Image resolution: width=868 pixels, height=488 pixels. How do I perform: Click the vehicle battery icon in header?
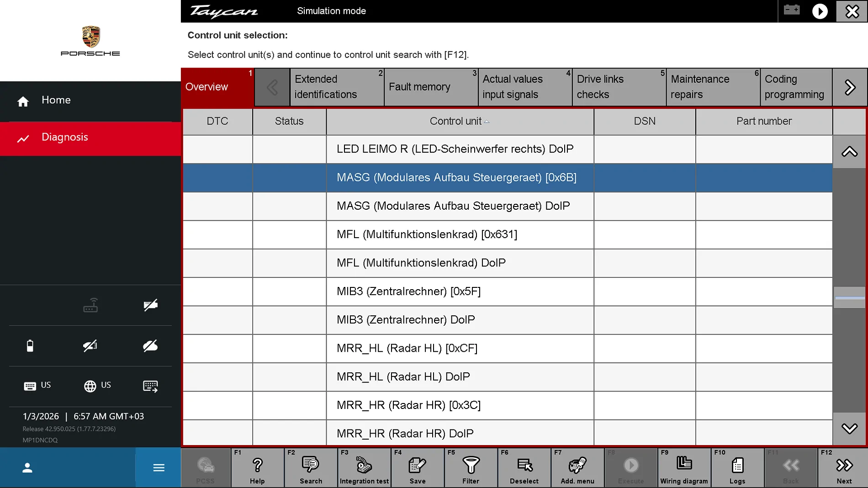(792, 10)
